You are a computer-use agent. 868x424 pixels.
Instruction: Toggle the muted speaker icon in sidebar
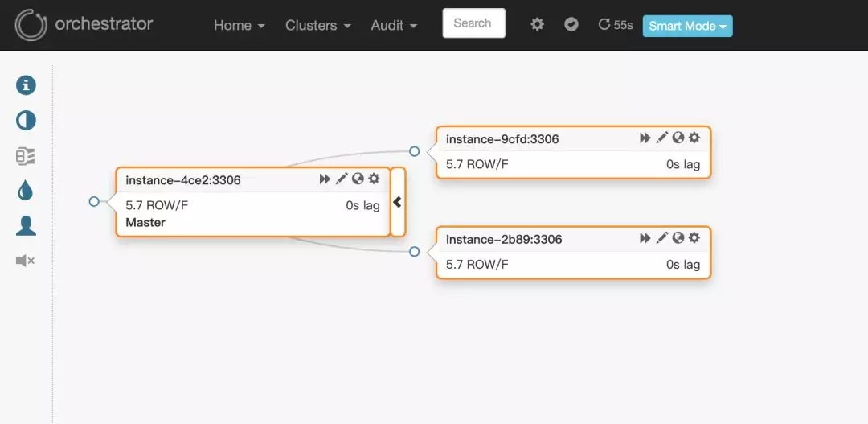click(x=26, y=261)
